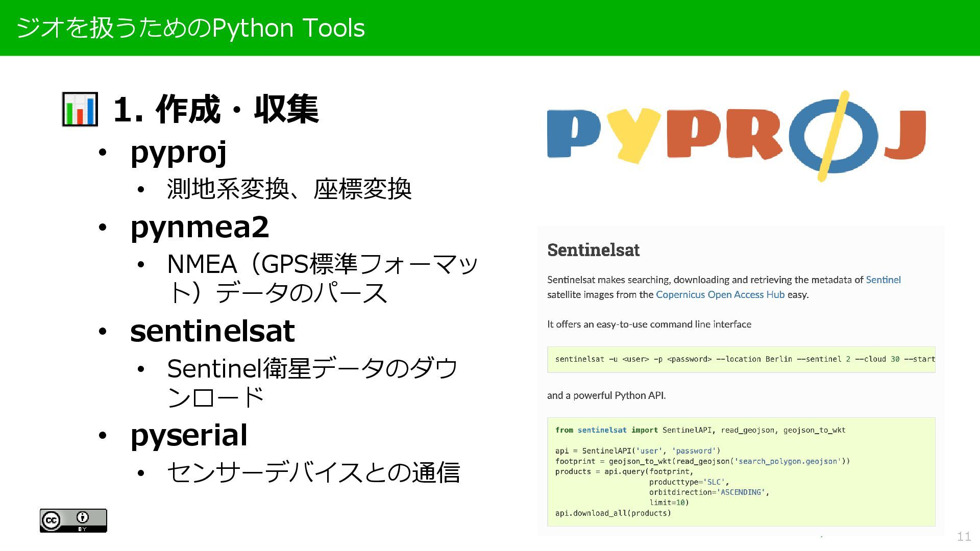
Task: Click 'It offers an easy-to-use command line interface'
Action: pyautogui.click(x=649, y=324)
